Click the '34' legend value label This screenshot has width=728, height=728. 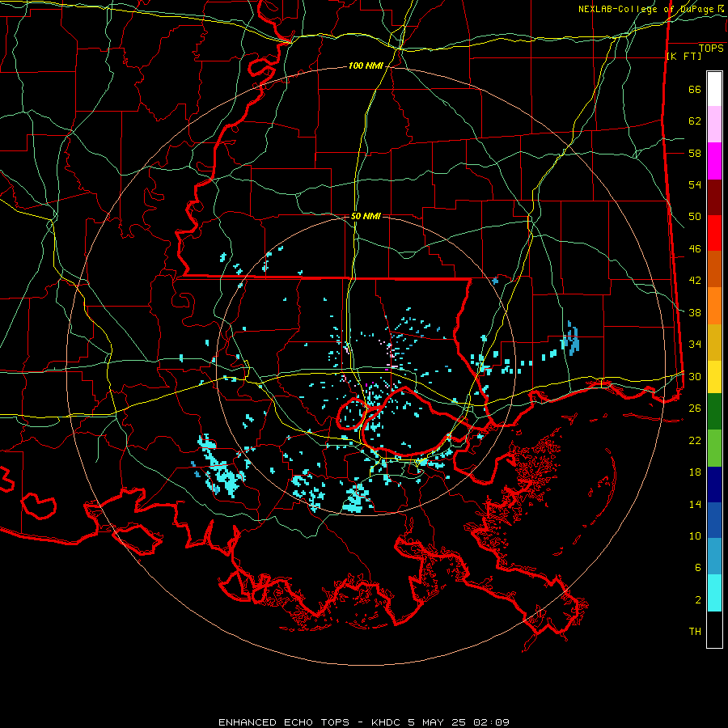[x=695, y=345]
